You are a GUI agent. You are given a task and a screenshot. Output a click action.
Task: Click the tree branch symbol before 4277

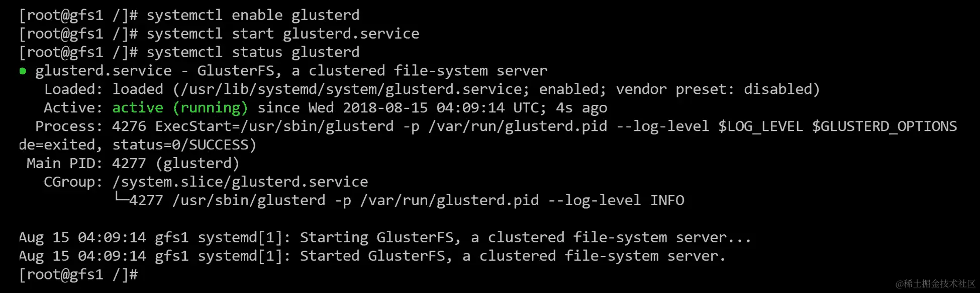tap(121, 199)
